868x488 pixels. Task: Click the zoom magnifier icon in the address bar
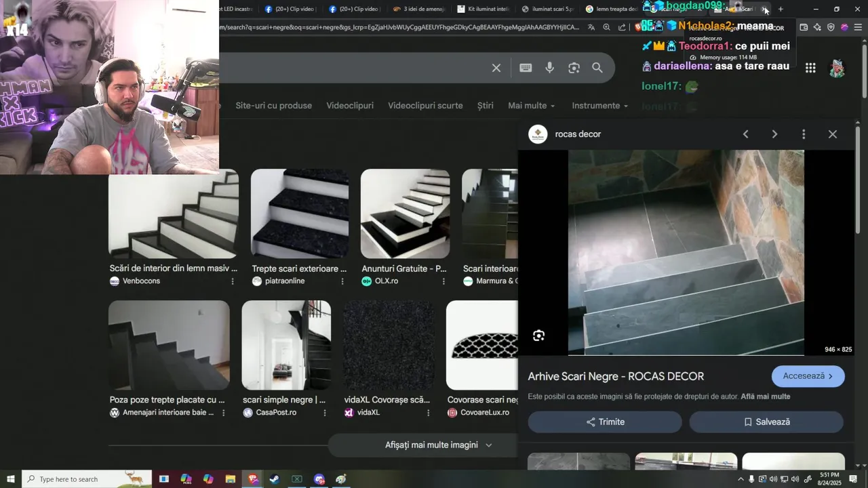point(606,27)
